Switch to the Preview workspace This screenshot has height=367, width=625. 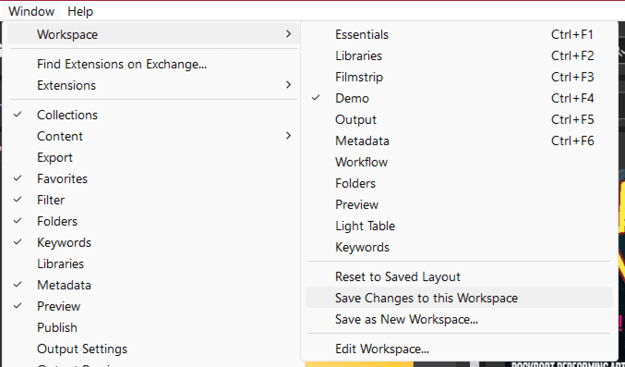coord(459,205)
